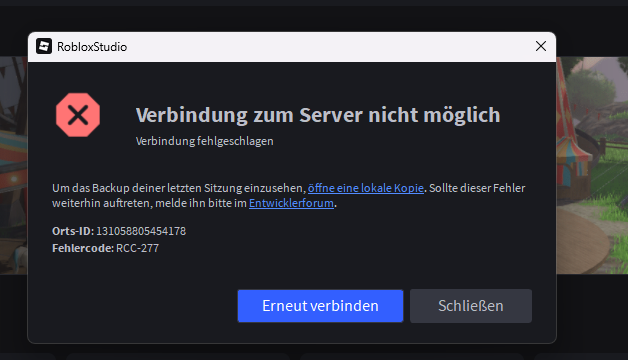Screen dimensions: 628x360
Task: Select the Orts-ID number 131058805454178
Action: click(141, 231)
